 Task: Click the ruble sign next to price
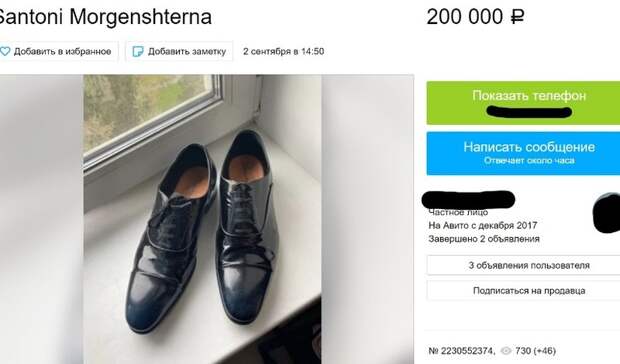click(517, 17)
